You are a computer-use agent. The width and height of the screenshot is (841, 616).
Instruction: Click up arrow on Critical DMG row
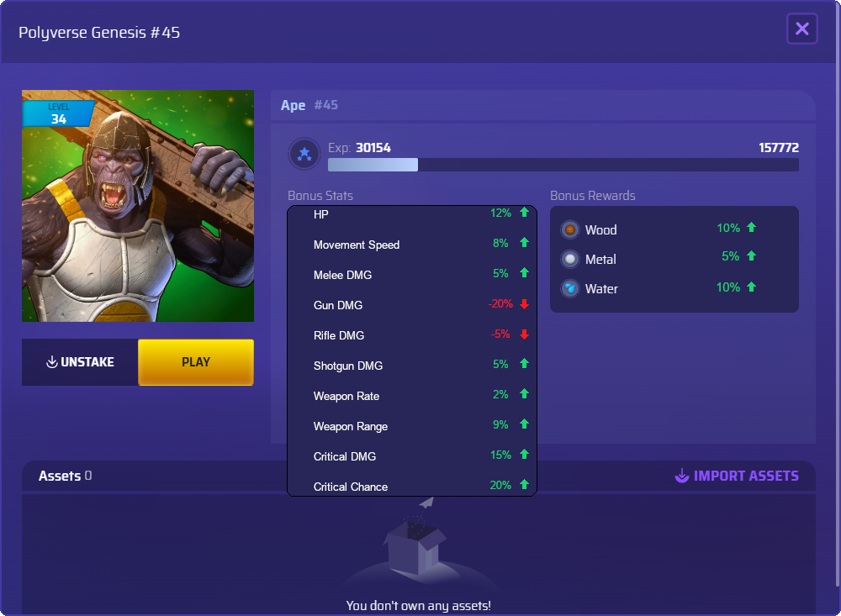pos(525,455)
